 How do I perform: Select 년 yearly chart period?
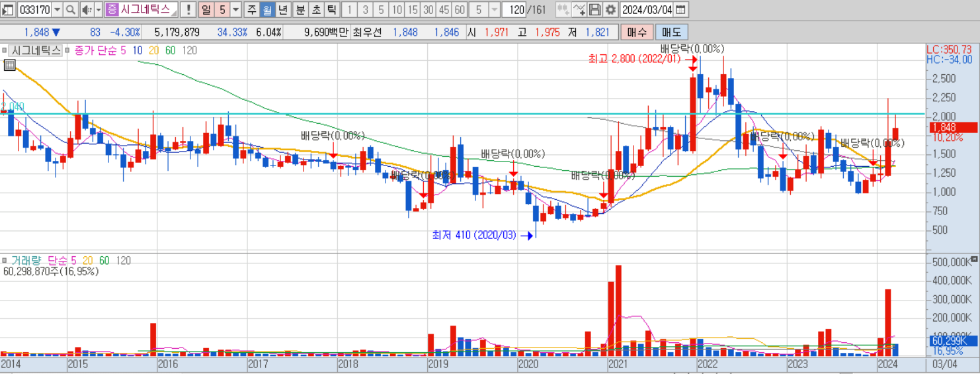click(282, 9)
